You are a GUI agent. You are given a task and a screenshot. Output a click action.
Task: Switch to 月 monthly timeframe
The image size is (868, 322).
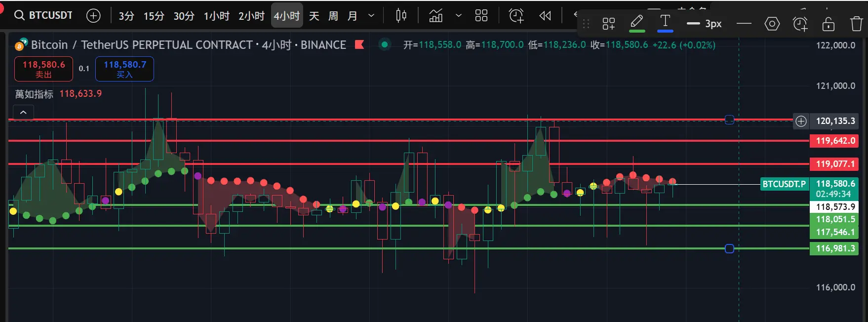pyautogui.click(x=352, y=16)
